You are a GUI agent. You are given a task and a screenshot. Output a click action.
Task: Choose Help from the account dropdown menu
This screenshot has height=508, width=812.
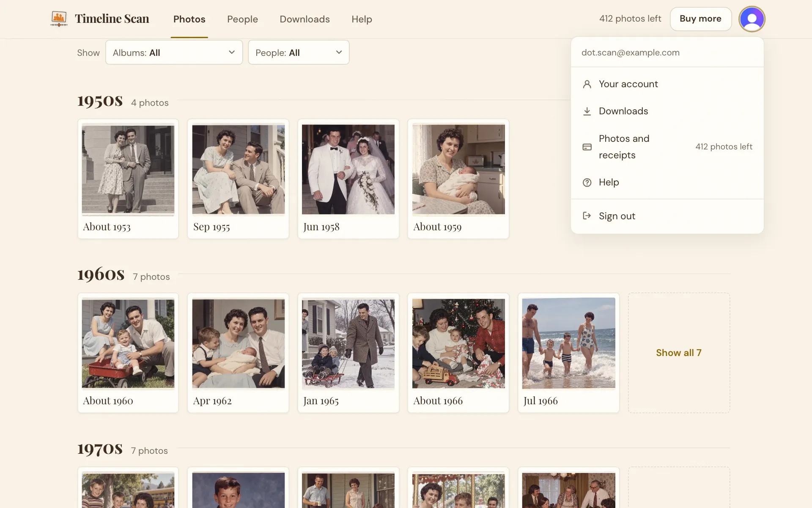667,182
